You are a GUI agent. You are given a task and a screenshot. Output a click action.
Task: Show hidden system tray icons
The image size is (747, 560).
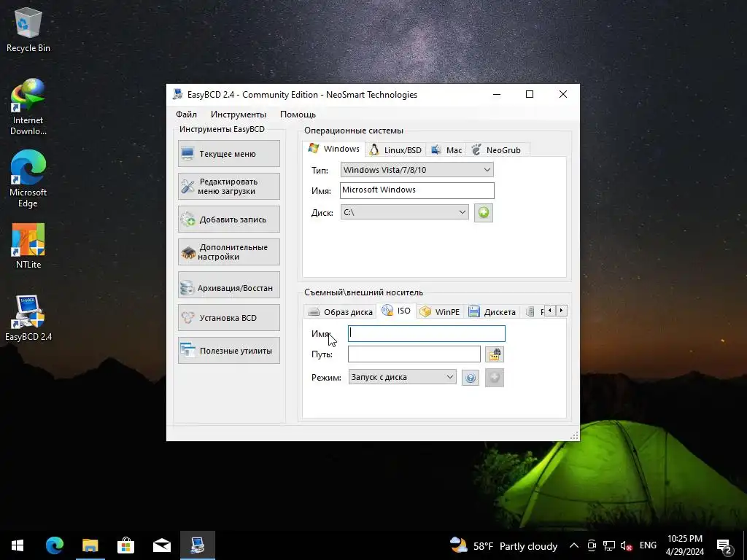[574, 545]
